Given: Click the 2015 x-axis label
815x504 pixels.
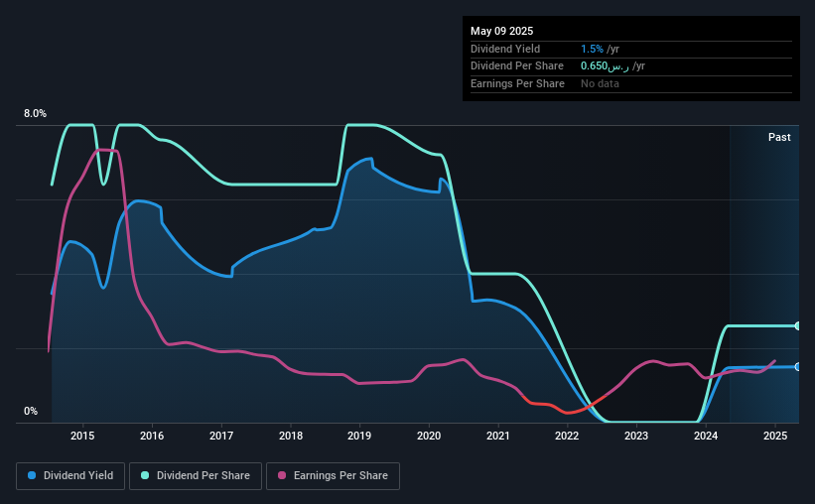Looking at the screenshot, I should coord(82,436).
